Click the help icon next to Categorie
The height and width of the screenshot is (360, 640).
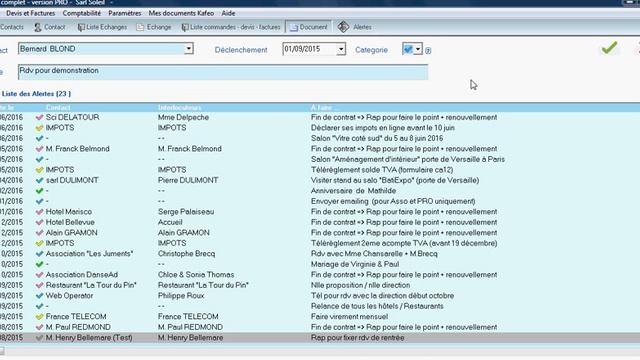tap(428, 51)
